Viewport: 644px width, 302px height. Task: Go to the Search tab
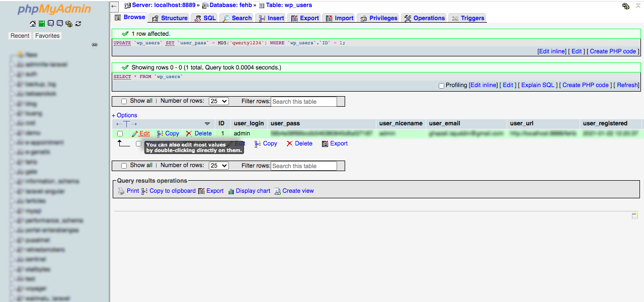tap(237, 18)
